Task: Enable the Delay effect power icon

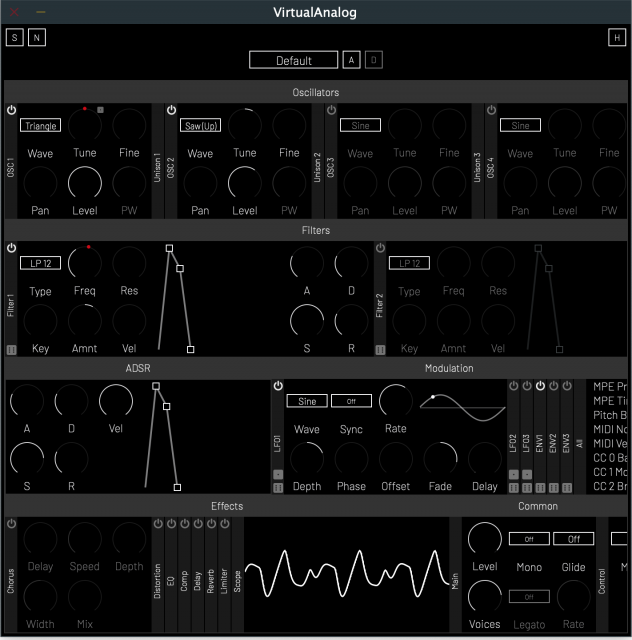Action: point(198,524)
